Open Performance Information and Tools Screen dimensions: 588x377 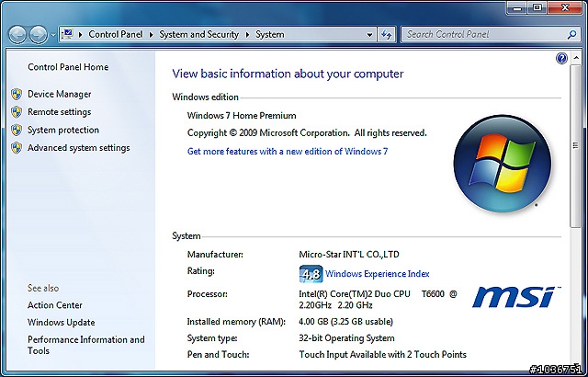coord(85,345)
